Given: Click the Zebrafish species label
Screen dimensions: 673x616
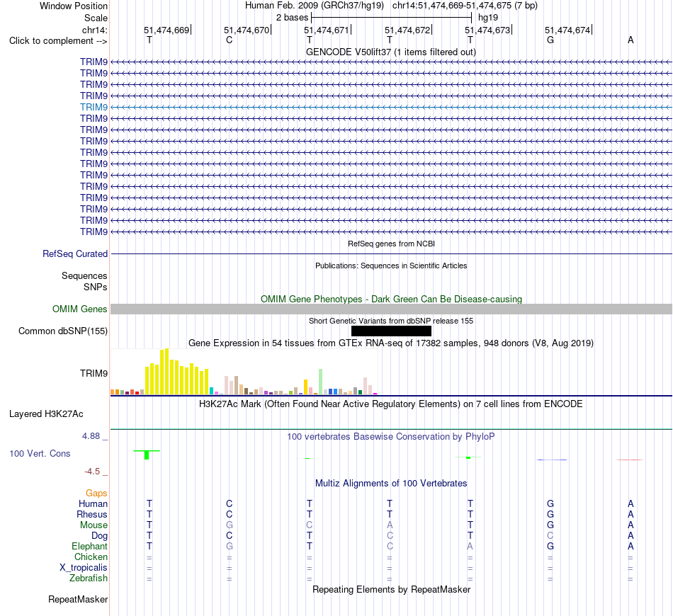Looking at the screenshot, I should coord(89,578).
